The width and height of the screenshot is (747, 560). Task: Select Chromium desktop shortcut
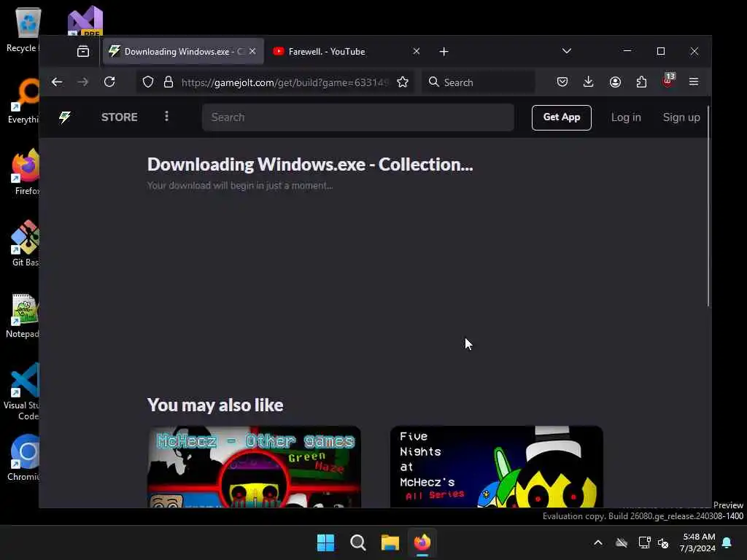(x=24, y=458)
